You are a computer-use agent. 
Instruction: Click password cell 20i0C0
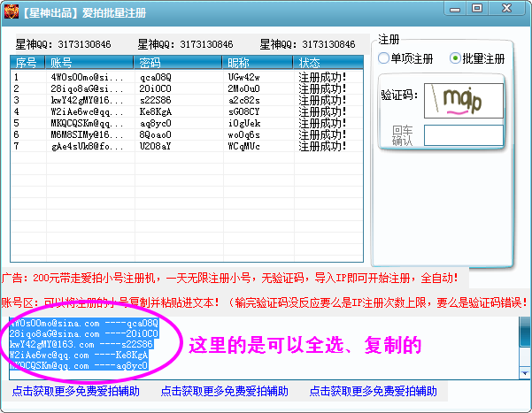pyautogui.click(x=156, y=88)
